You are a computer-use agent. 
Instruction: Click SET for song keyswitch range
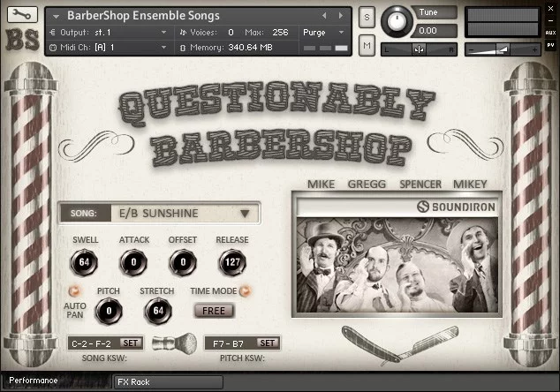[131, 343]
